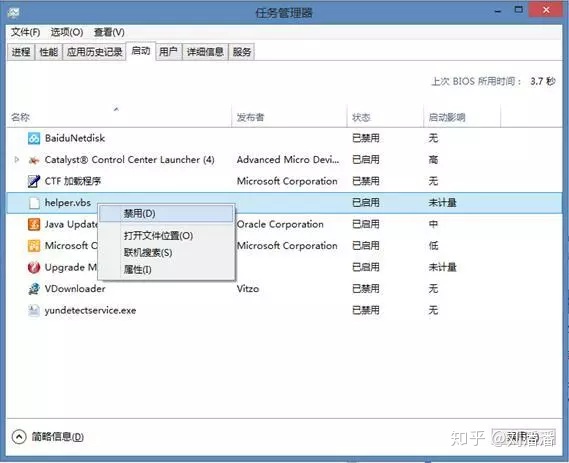Click the 已禁用 status of yundetectservice.exe

[366, 310]
